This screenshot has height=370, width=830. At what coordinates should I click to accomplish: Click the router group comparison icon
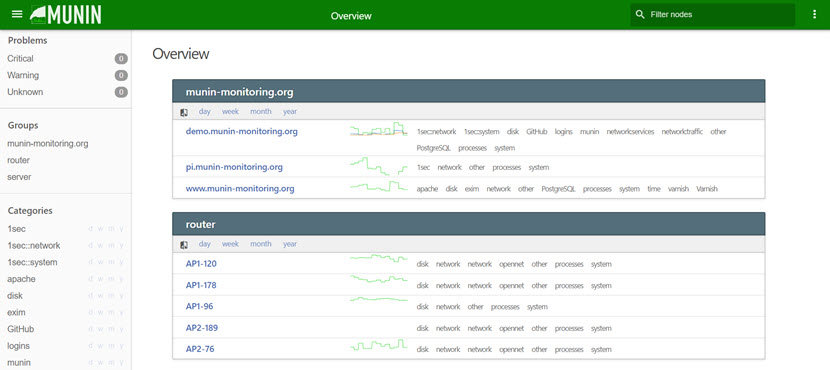(x=184, y=245)
